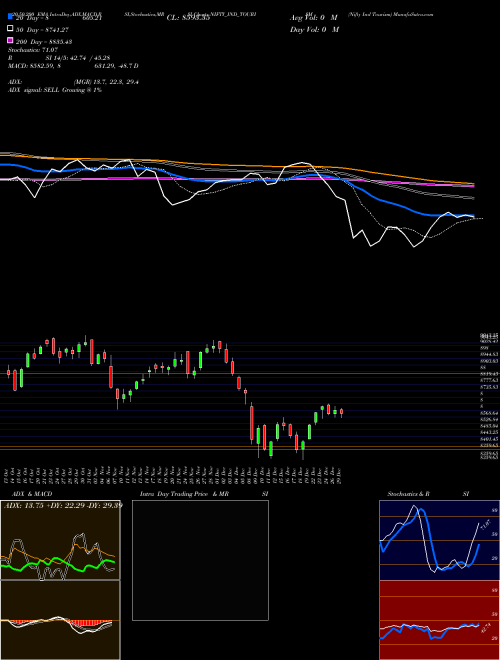Click the 'ADX & MACD' panel heading

click(x=32, y=494)
